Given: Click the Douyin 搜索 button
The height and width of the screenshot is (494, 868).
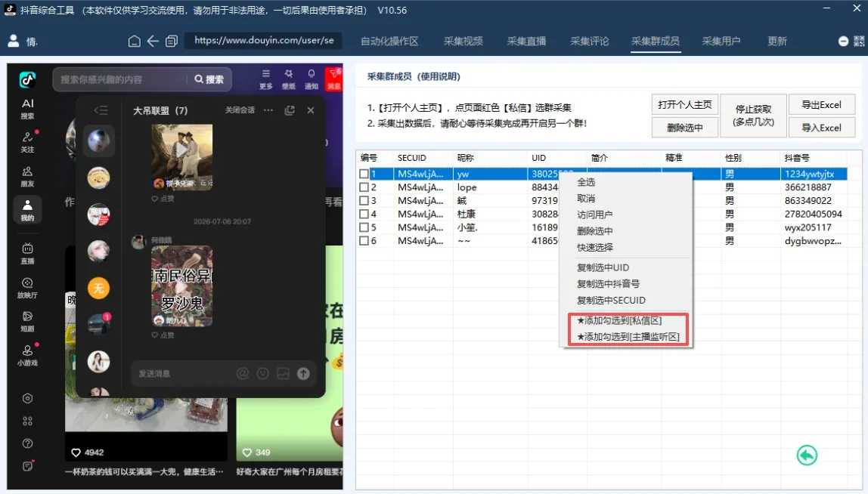Looking at the screenshot, I should point(209,79).
